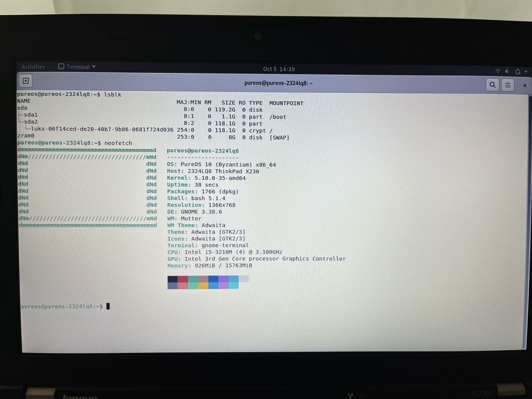Click the Terminal: gnome-terminal line
Image resolution: width=532 pixels, height=399 pixels.
coord(208,245)
